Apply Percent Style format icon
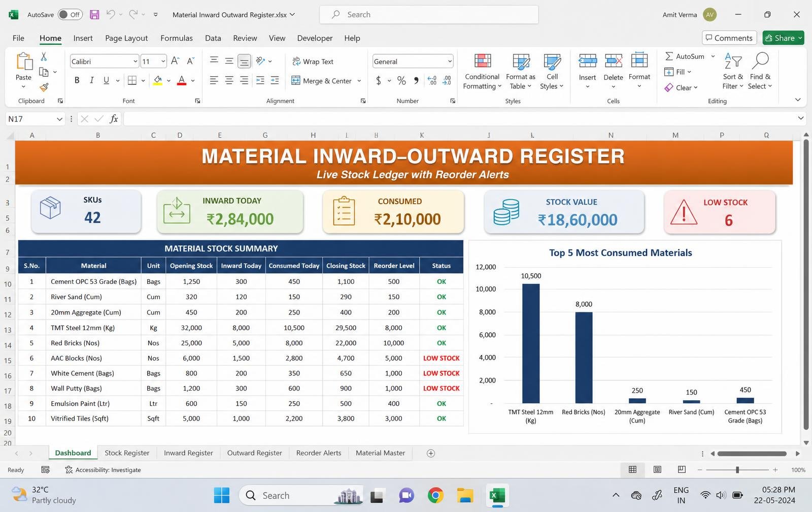812x512 pixels. pyautogui.click(x=401, y=80)
